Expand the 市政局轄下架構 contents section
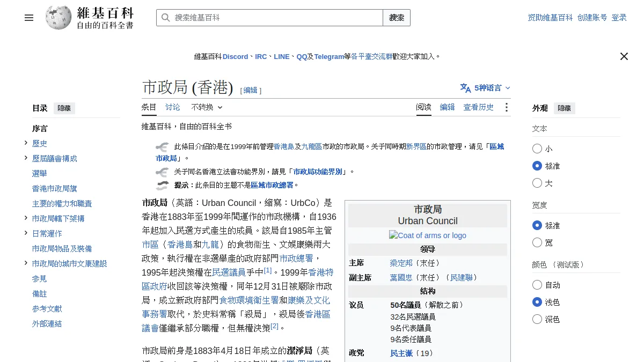Image resolution: width=644 pixels, height=362 pixels. [x=26, y=218]
